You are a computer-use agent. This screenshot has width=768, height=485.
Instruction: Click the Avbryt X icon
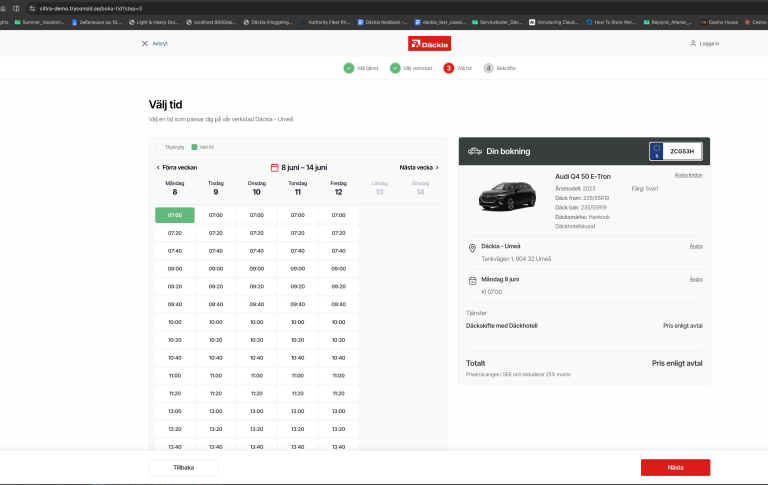coord(144,44)
